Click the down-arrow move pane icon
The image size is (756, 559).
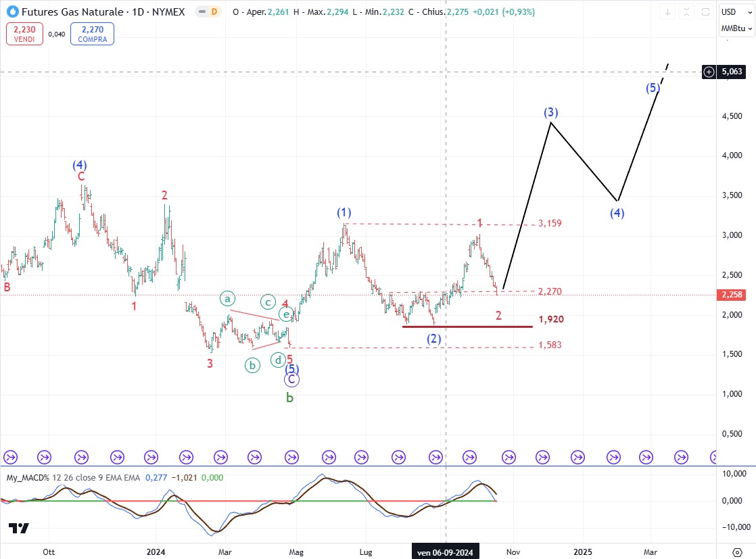click(668, 12)
